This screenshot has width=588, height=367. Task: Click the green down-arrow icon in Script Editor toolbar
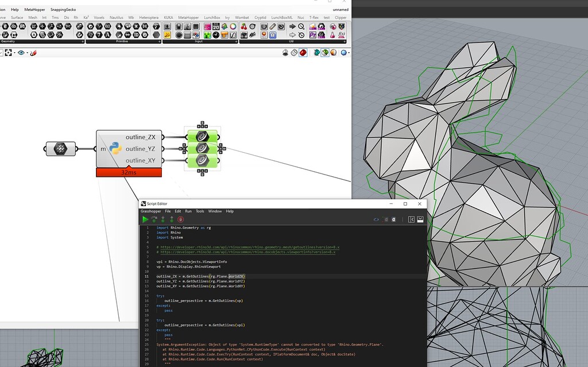(x=162, y=220)
